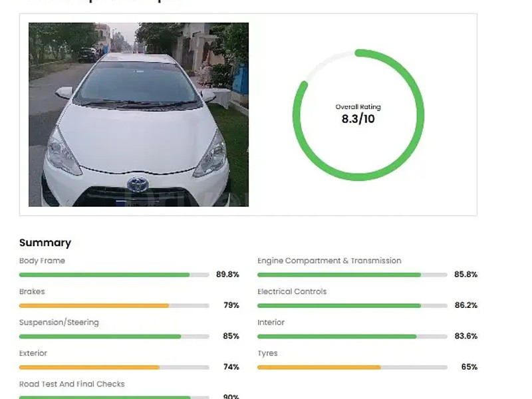Image resolution: width=532 pixels, height=399 pixels.
Task: Select the Electrical Controls label
Action: click(x=292, y=291)
